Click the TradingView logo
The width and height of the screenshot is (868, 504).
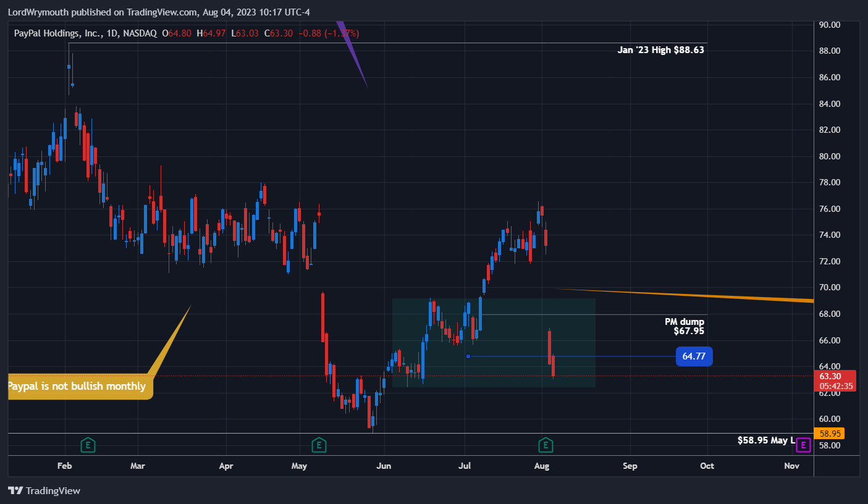tap(44, 490)
